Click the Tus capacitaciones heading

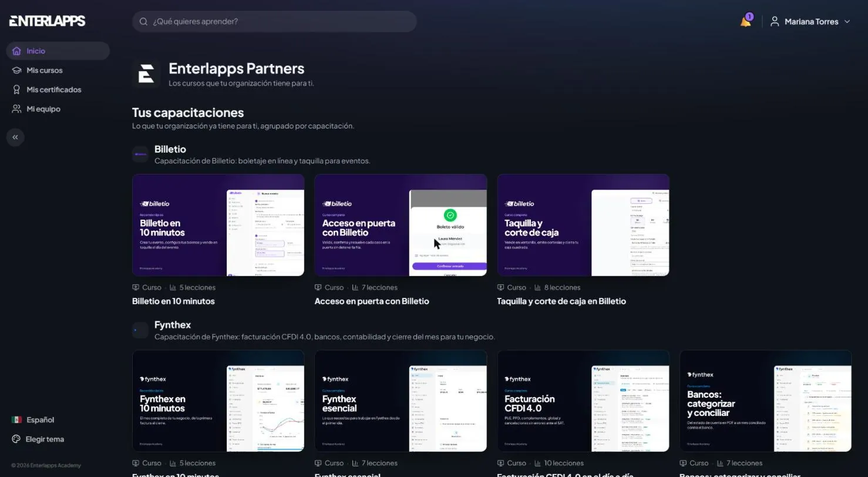pos(188,112)
